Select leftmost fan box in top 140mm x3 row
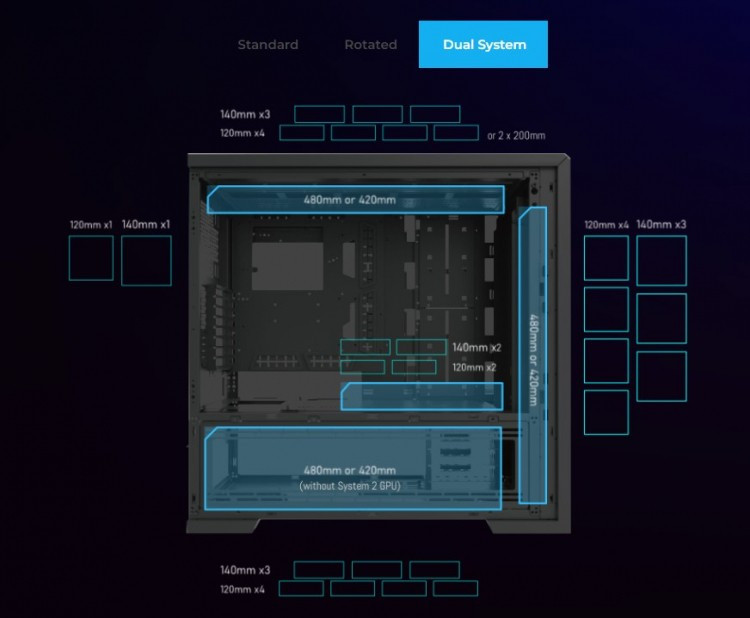750x618 pixels. [x=319, y=114]
